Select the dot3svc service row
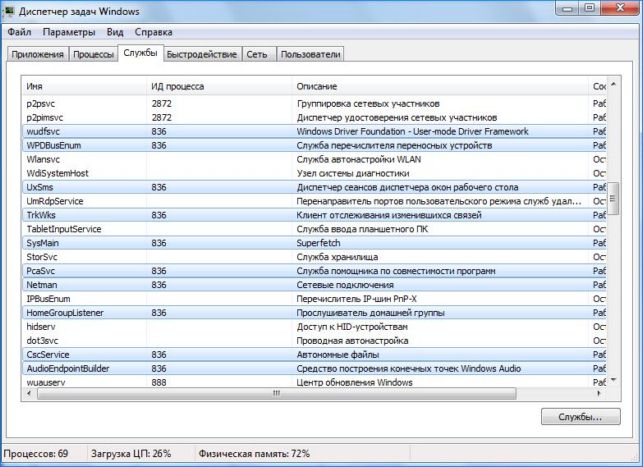This screenshot has width=643, height=467. [314, 341]
